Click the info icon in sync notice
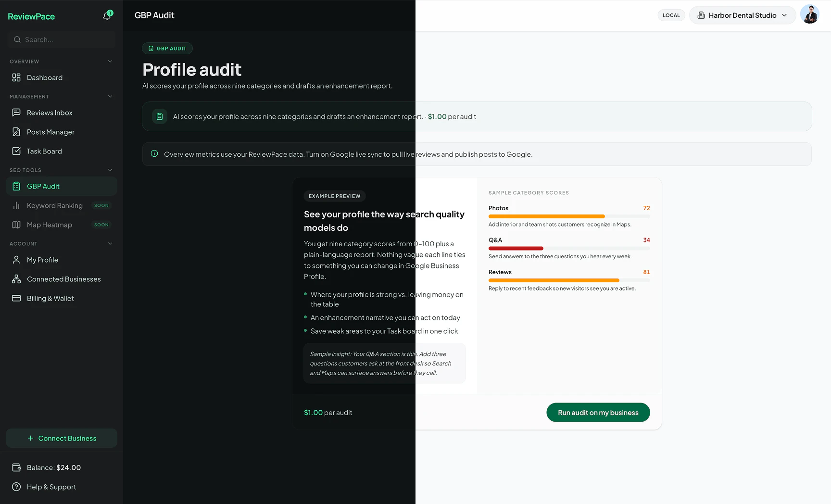The image size is (831, 504). [x=154, y=154]
